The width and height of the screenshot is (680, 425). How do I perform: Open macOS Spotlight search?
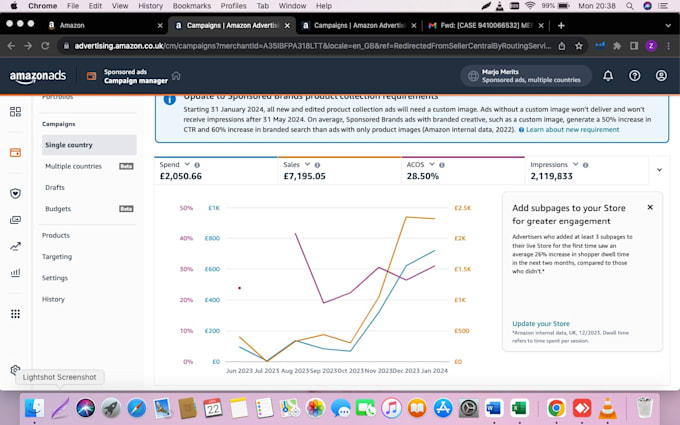pyautogui.click(x=629, y=6)
